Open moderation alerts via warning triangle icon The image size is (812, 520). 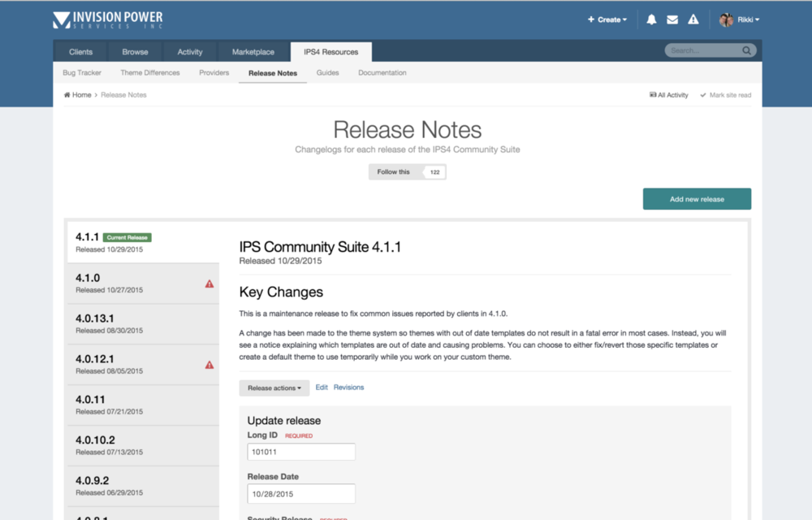692,19
